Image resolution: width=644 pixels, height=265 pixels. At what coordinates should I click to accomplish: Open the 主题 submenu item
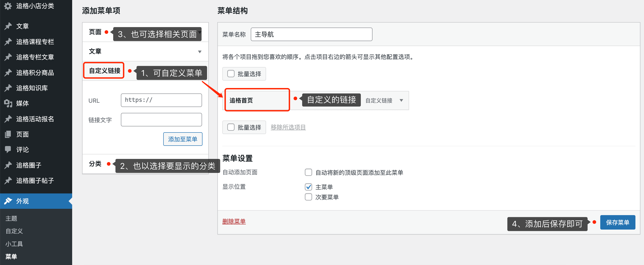point(11,219)
